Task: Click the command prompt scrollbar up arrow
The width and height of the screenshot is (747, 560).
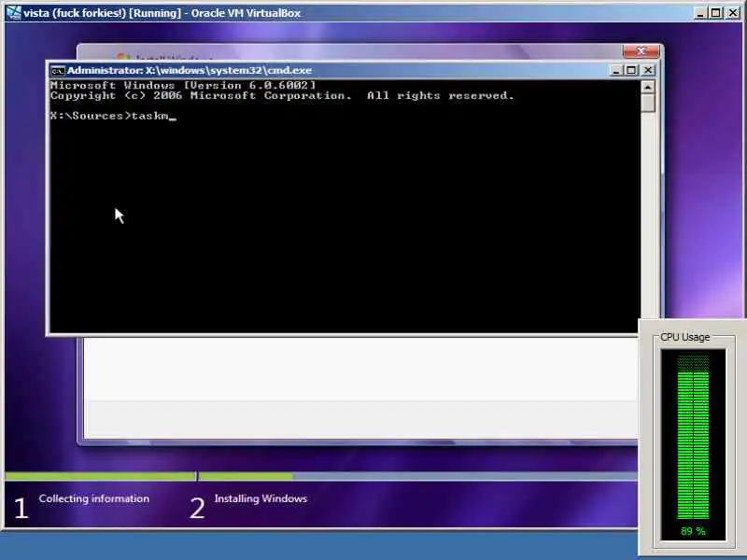Action: click(x=647, y=87)
